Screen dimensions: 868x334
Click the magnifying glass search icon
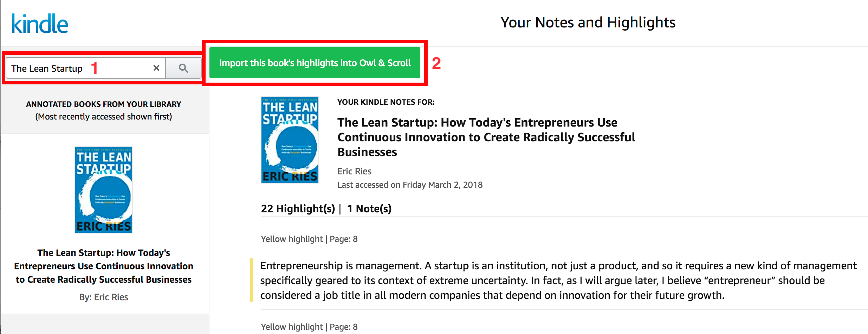click(x=183, y=68)
